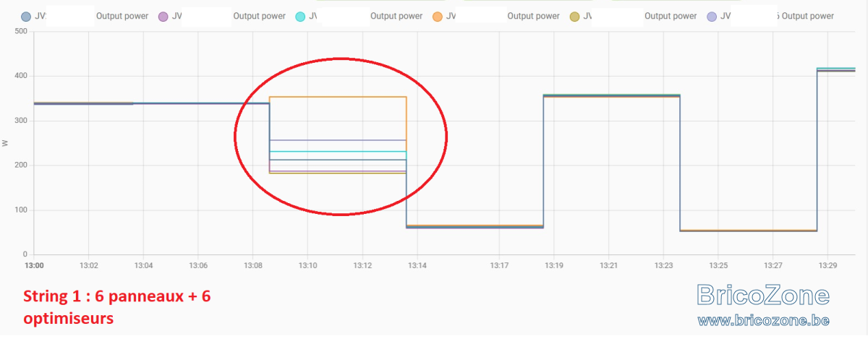Toggle the olive-yellow legend series dot
Image resolution: width=868 pixels, height=352 pixels.
pyautogui.click(x=574, y=16)
